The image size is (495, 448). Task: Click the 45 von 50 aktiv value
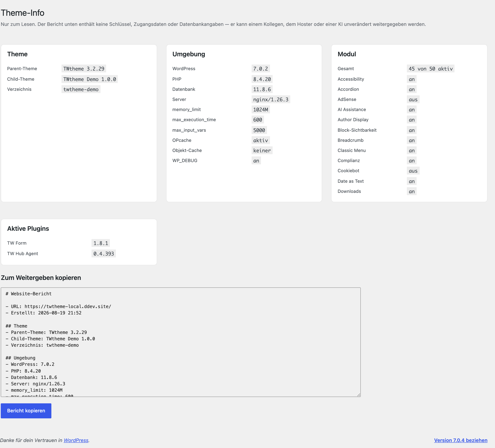click(x=431, y=69)
